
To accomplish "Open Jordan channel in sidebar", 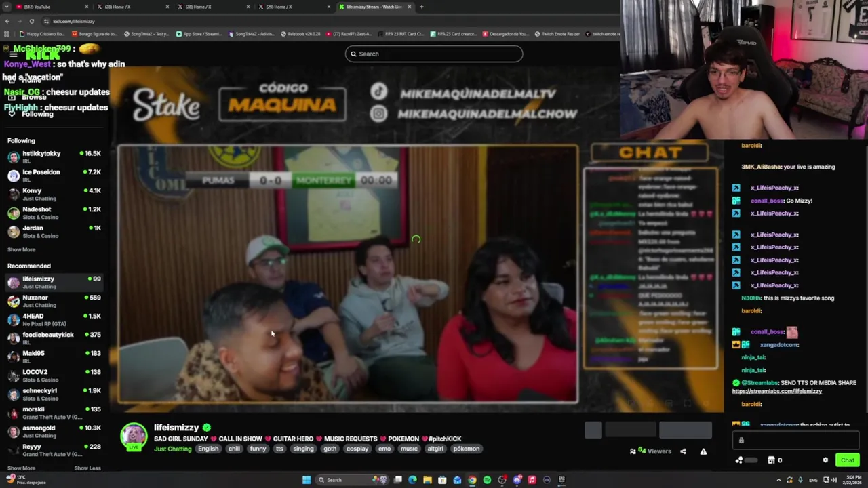I will click(x=54, y=231).
